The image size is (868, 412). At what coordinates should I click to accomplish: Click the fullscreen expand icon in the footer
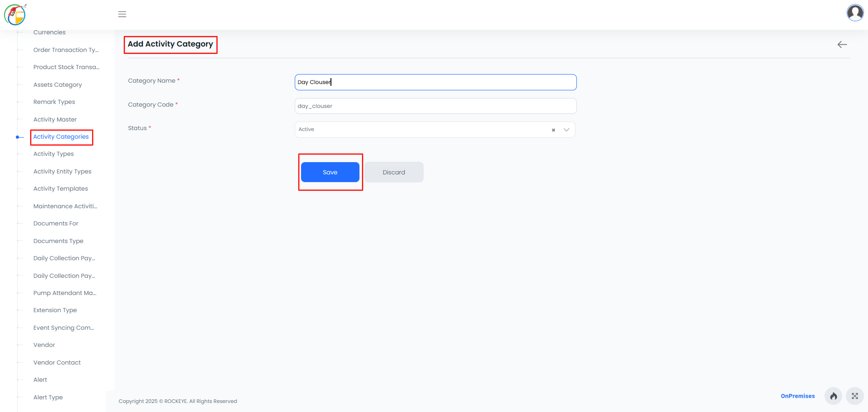[x=855, y=396]
